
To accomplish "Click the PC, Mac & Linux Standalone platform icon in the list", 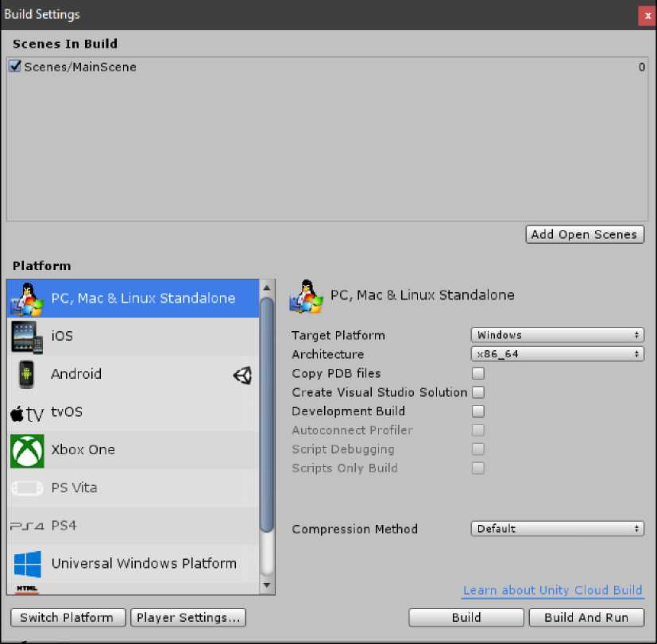I will point(27,299).
